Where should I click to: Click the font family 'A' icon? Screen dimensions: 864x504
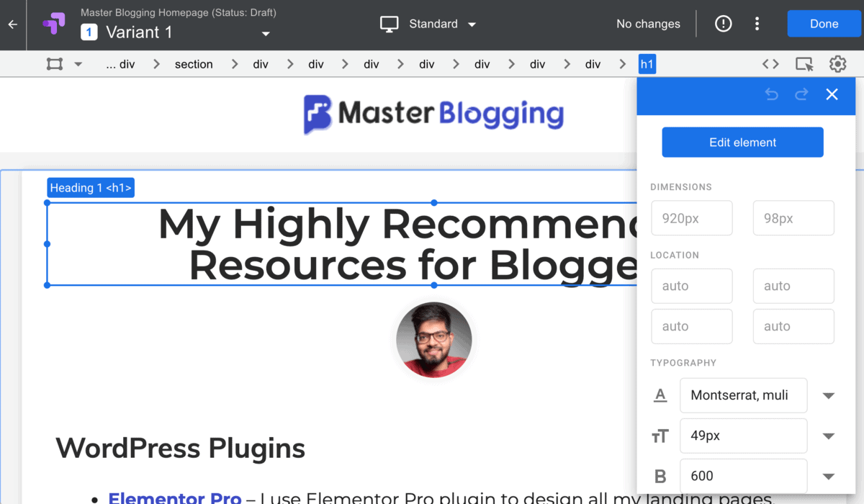coord(660,395)
